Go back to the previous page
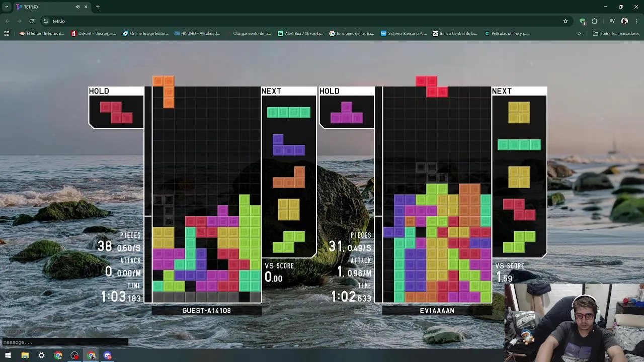644x362 pixels. tap(8, 21)
